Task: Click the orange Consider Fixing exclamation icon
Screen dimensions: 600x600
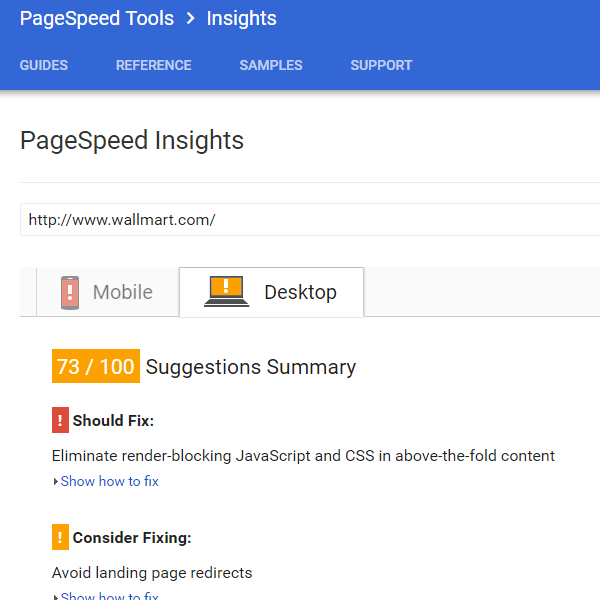Action: (60, 537)
